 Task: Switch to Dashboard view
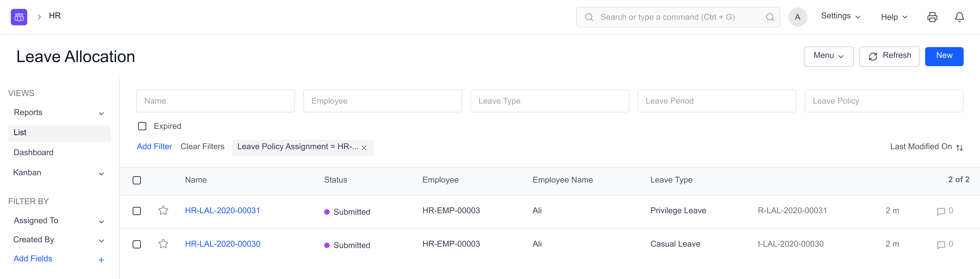(34, 153)
